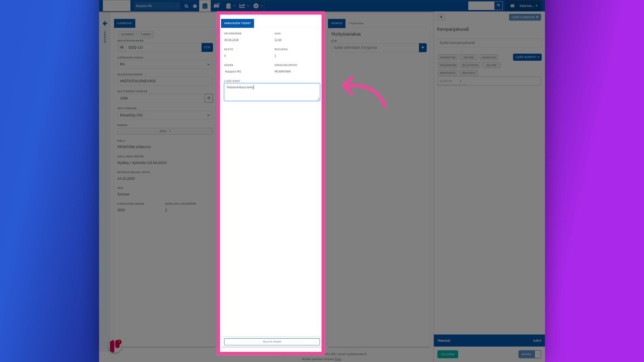Add the KEVYTMAK quick service

468,58
